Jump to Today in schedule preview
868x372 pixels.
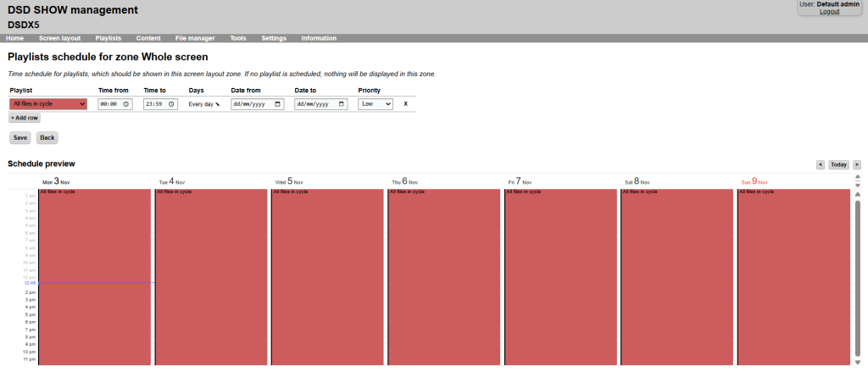(838, 164)
